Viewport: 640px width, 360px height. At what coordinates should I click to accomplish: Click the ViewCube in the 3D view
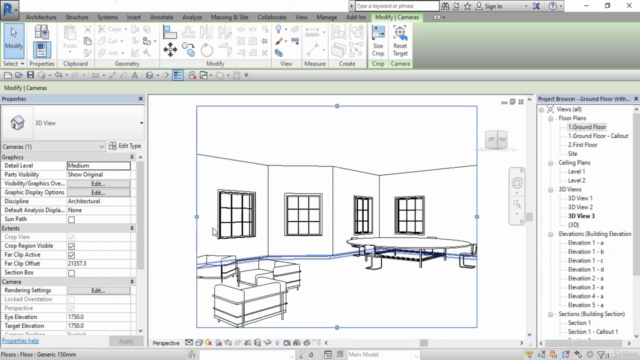click(x=496, y=140)
